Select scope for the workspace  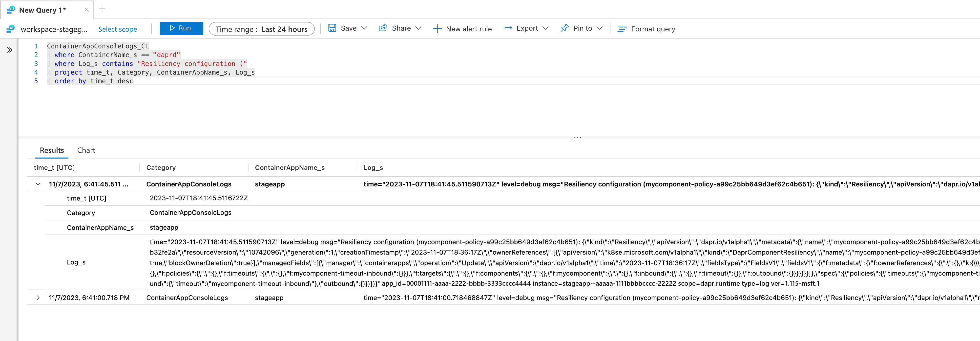click(118, 29)
